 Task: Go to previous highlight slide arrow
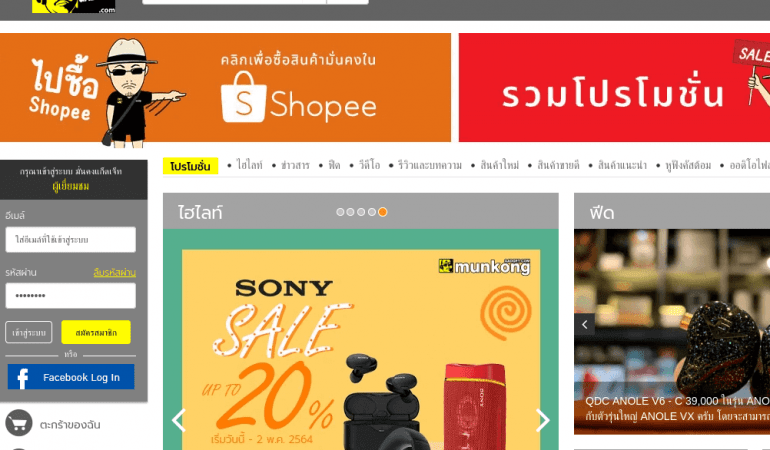click(x=179, y=421)
